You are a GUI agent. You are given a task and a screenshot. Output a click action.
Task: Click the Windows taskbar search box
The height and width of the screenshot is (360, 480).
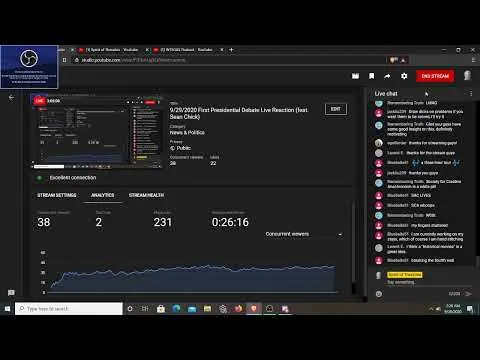tap(69, 309)
